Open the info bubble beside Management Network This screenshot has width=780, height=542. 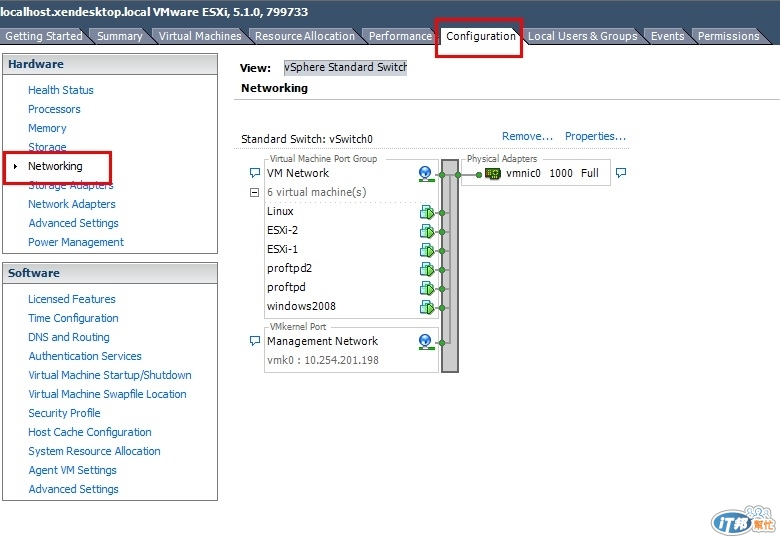[x=254, y=341]
